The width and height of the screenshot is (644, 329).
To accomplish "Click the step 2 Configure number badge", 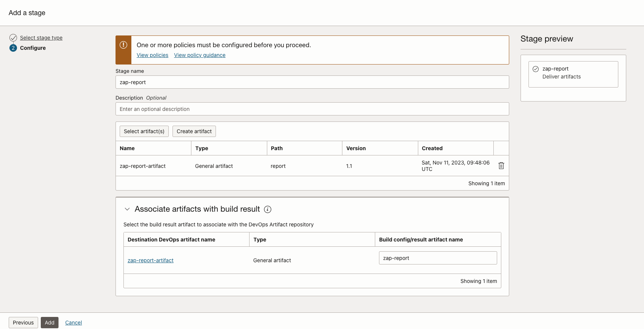I will click(x=13, y=48).
